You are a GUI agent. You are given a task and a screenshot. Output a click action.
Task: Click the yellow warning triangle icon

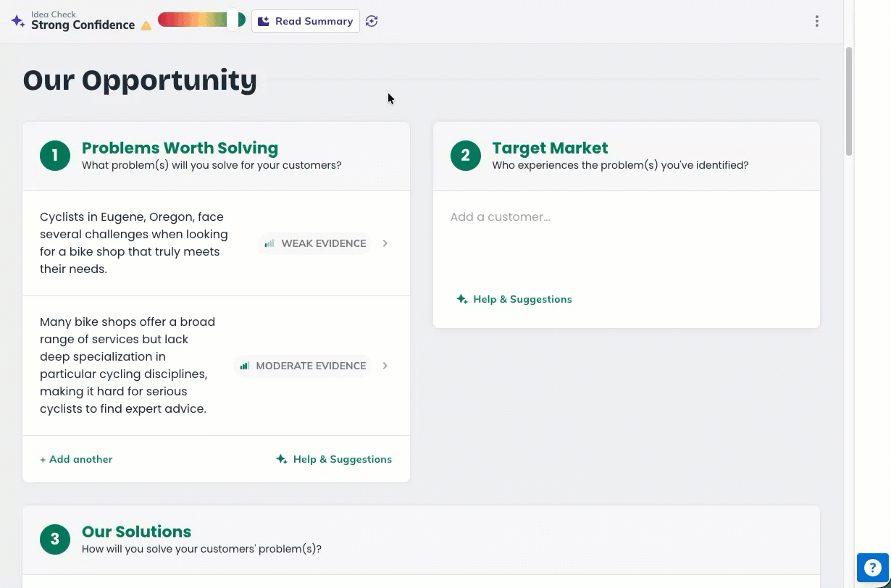[x=146, y=26]
